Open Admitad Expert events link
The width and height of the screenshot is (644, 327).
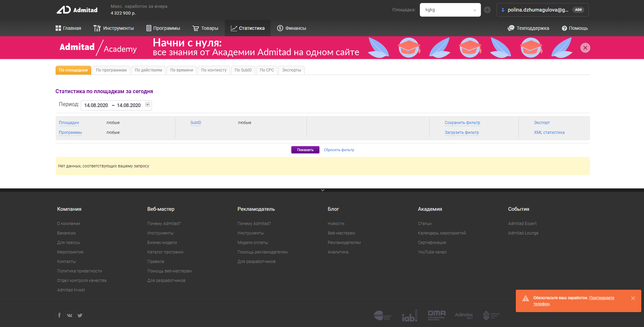pos(522,224)
